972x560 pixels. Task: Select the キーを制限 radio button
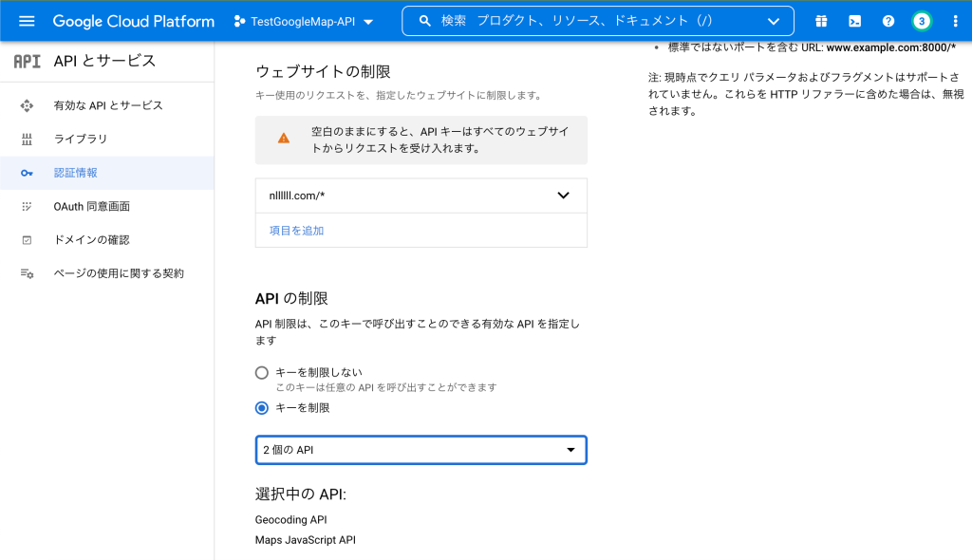[x=262, y=408]
